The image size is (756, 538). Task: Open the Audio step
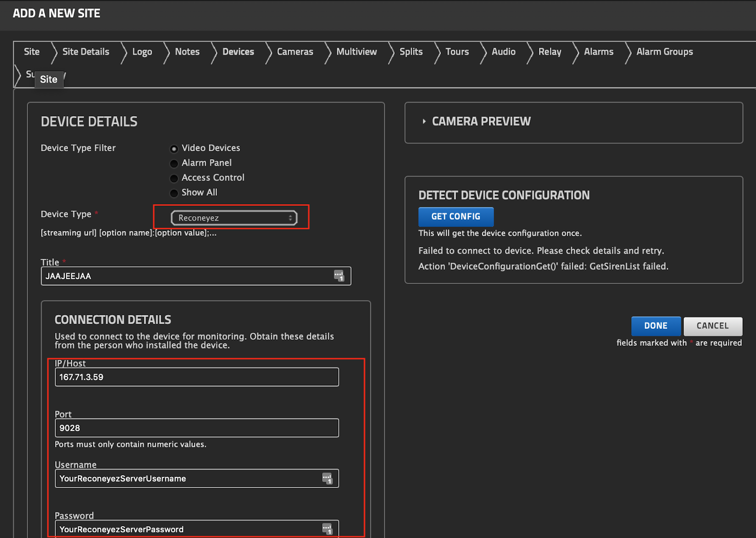click(504, 51)
